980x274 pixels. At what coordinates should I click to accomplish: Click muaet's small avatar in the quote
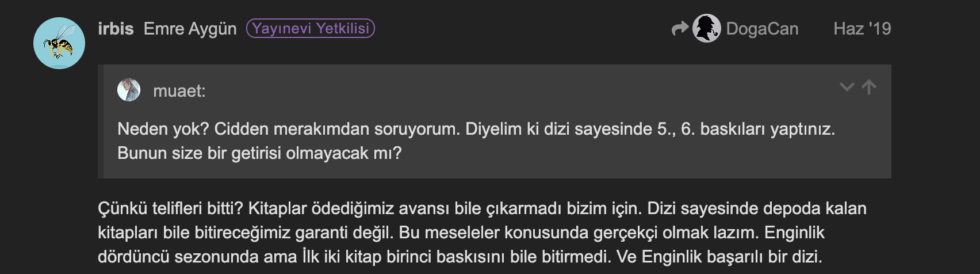coord(129,90)
